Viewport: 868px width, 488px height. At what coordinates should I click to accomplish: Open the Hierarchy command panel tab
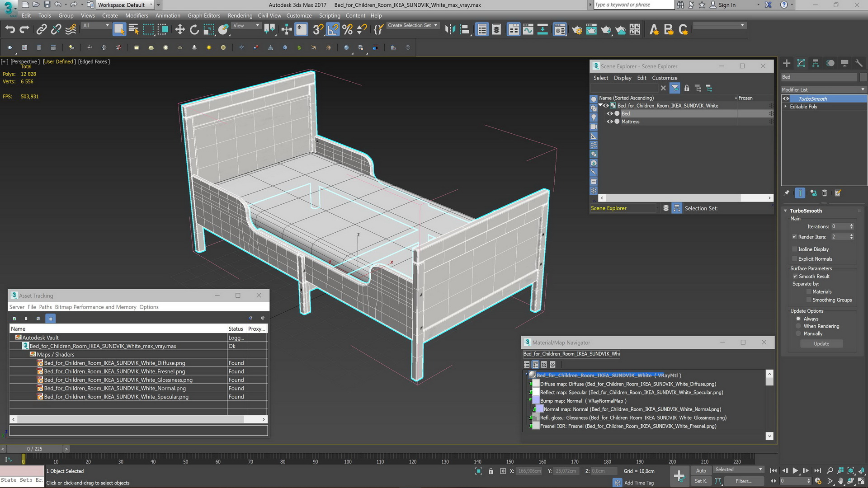[816, 63]
